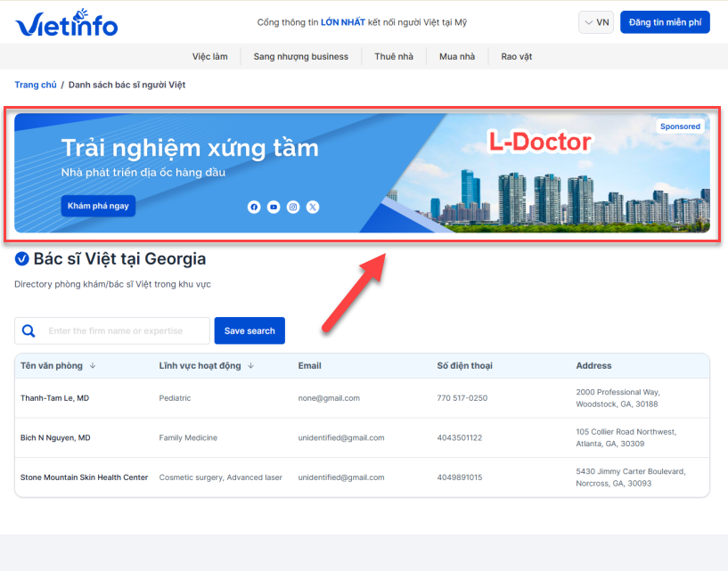
Task: Click verified badge beside Bác sĩ Việt heading
Action: coord(21,258)
